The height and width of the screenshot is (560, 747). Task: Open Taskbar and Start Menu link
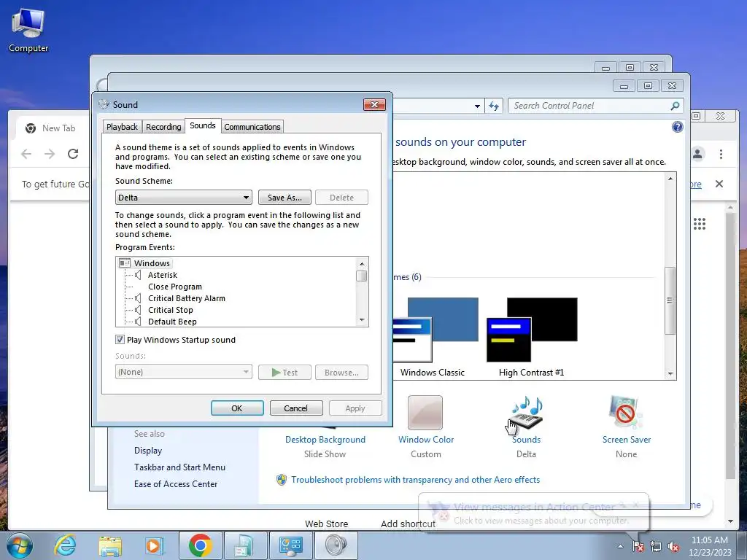point(179,467)
